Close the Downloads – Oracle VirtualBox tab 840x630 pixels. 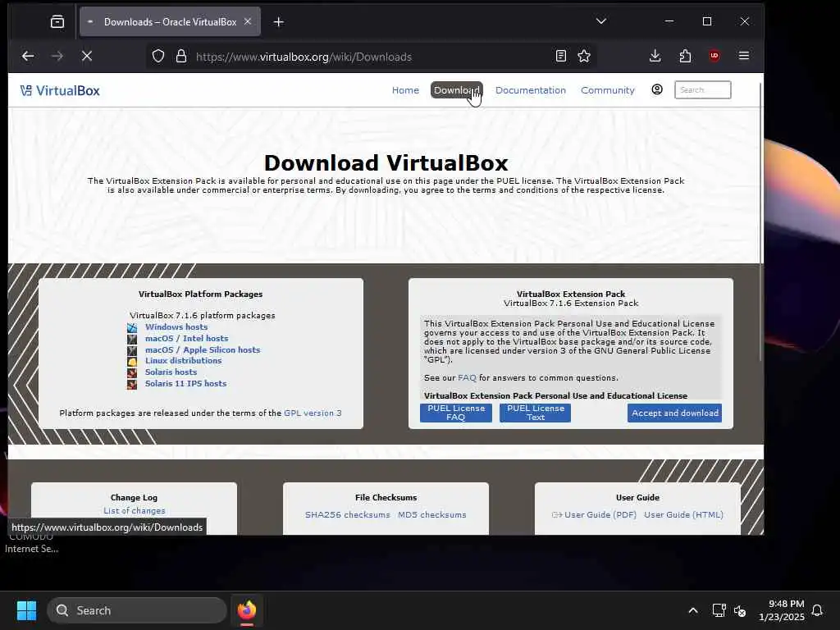click(x=248, y=22)
